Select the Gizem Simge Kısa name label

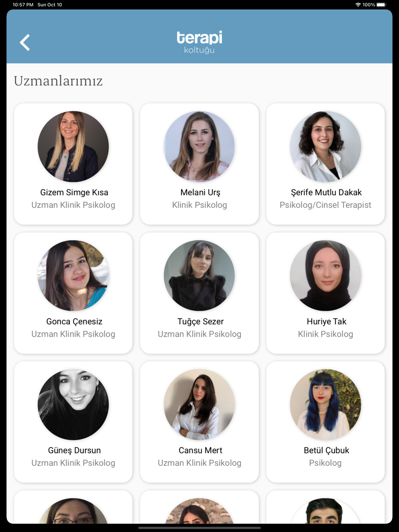(74, 192)
